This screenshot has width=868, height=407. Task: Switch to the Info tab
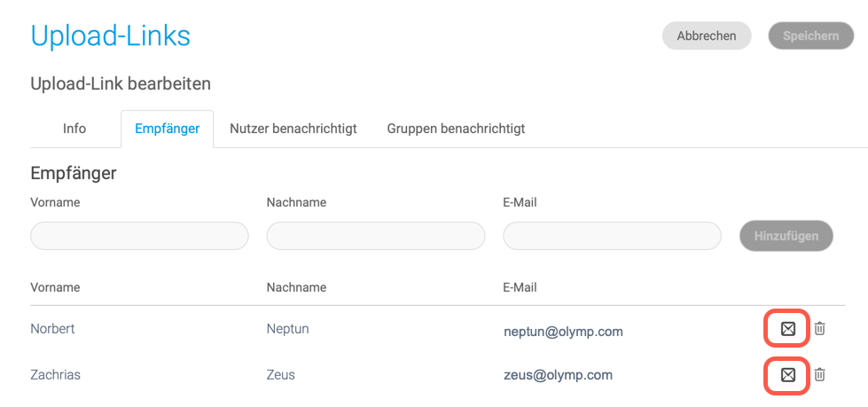tap(74, 129)
